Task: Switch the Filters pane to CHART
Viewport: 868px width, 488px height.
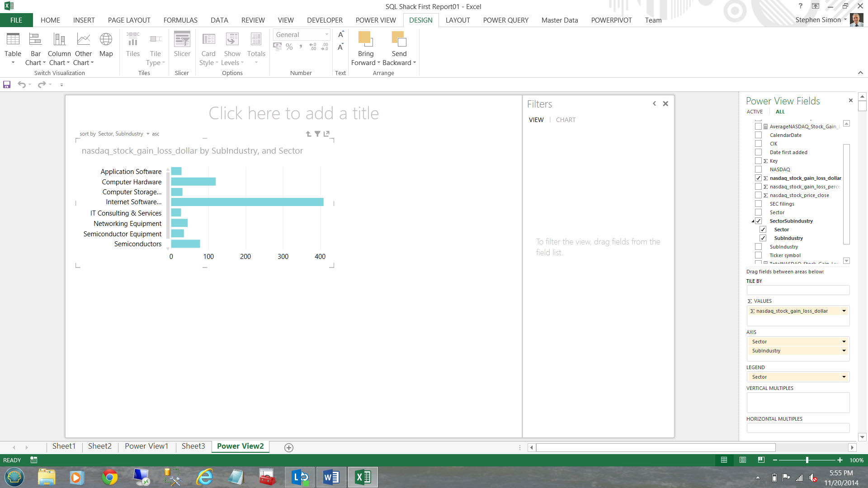Action: 566,120
